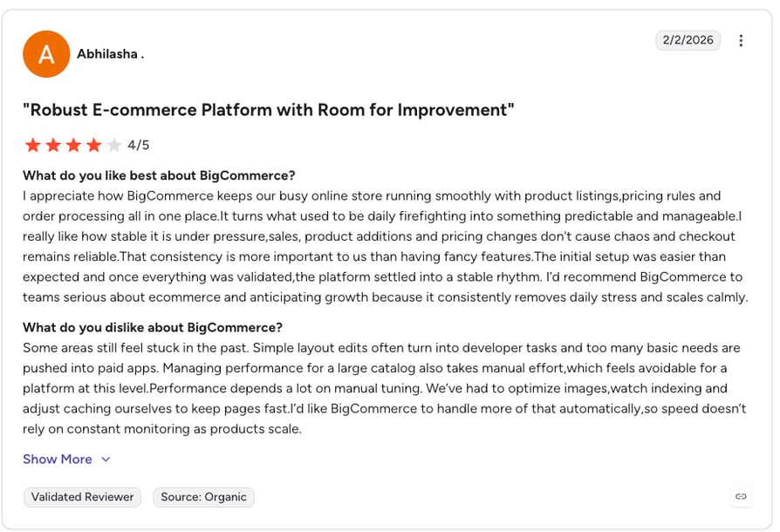780x532 pixels.
Task: Expand review with Show More
Action: (x=66, y=459)
